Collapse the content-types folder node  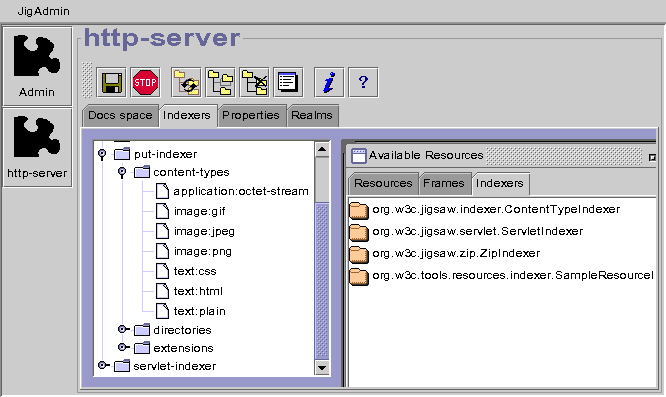click(x=122, y=172)
